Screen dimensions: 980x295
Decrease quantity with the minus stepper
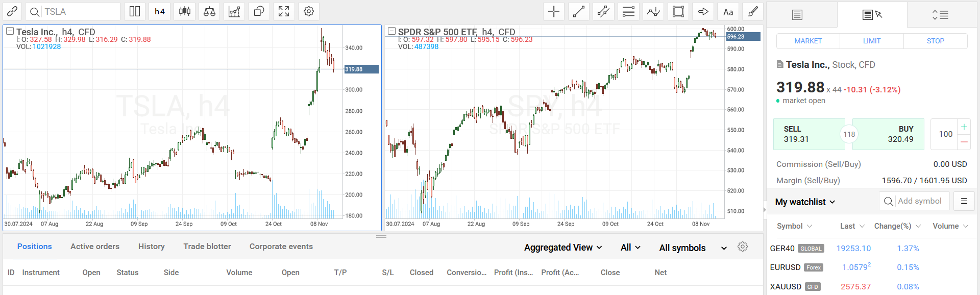(964, 142)
